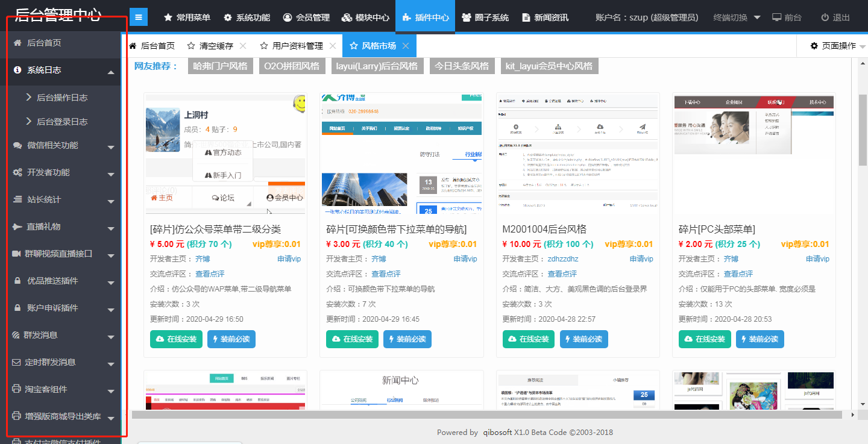Open 会员管理 in top navigation
The height and width of the screenshot is (444, 868).
pyautogui.click(x=306, y=17)
